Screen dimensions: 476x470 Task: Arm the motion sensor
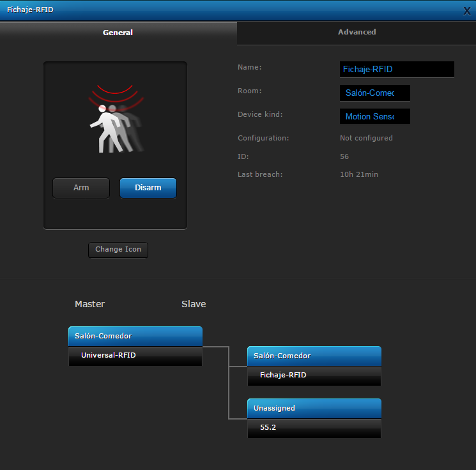81,188
